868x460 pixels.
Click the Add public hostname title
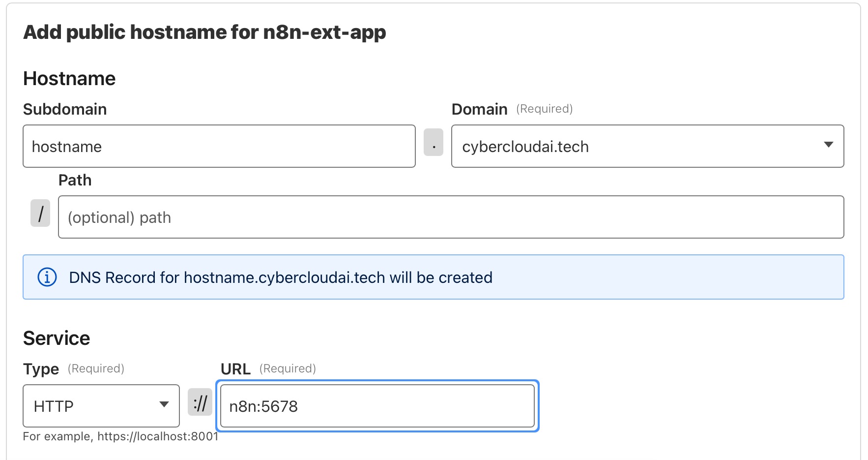click(x=205, y=32)
